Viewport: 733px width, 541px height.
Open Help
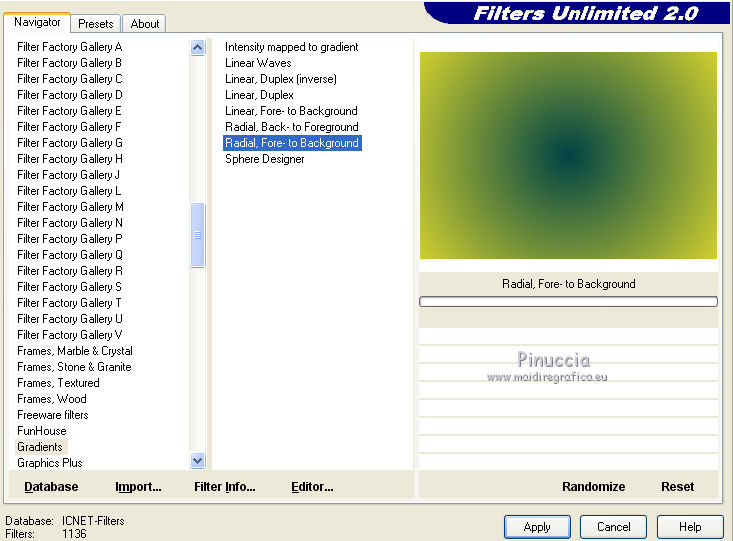pyautogui.click(x=690, y=527)
